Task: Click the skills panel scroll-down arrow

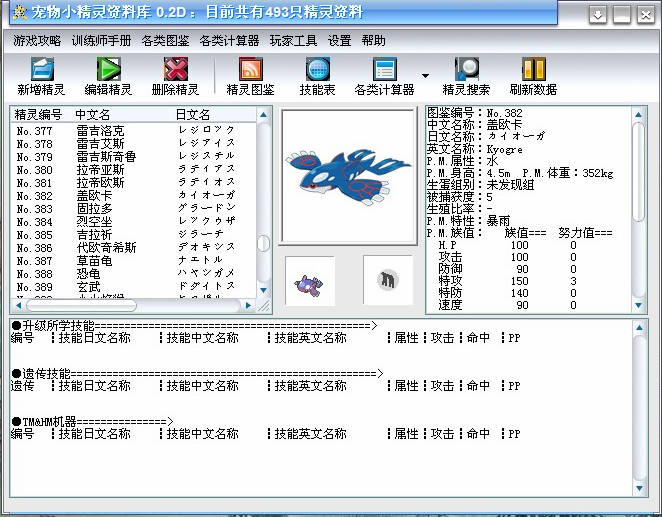Action: pyautogui.click(x=639, y=489)
